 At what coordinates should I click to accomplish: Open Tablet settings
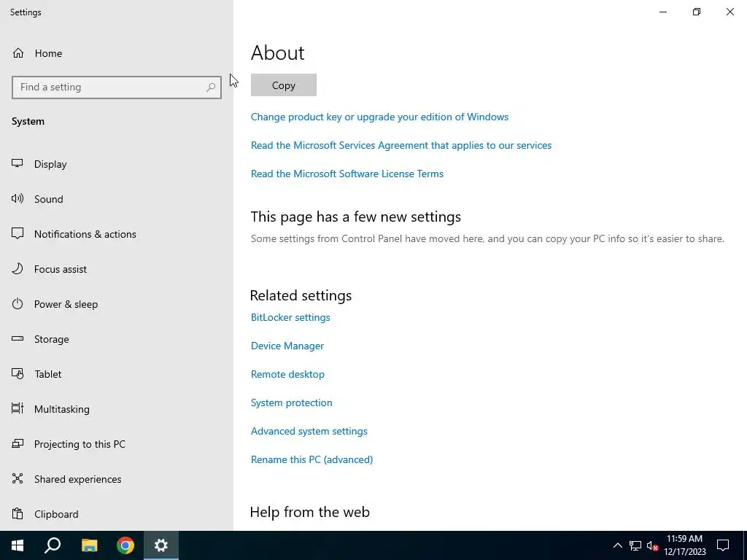click(117, 374)
